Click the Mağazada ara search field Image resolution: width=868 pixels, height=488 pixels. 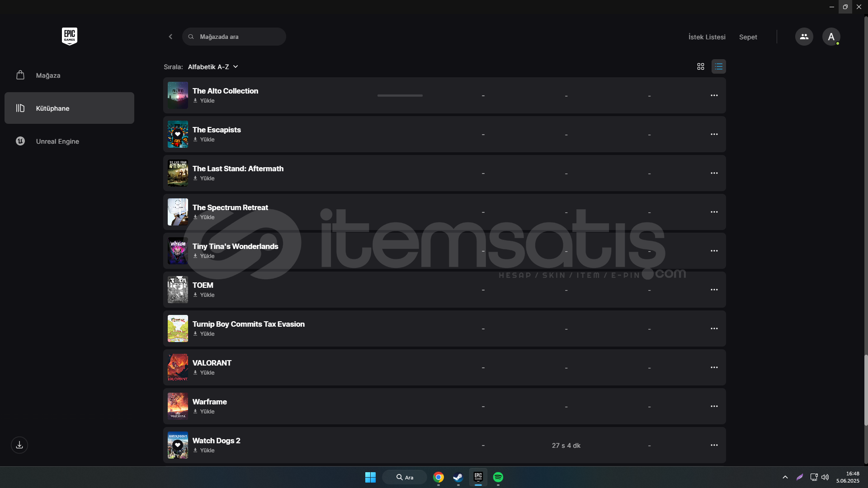(x=234, y=37)
